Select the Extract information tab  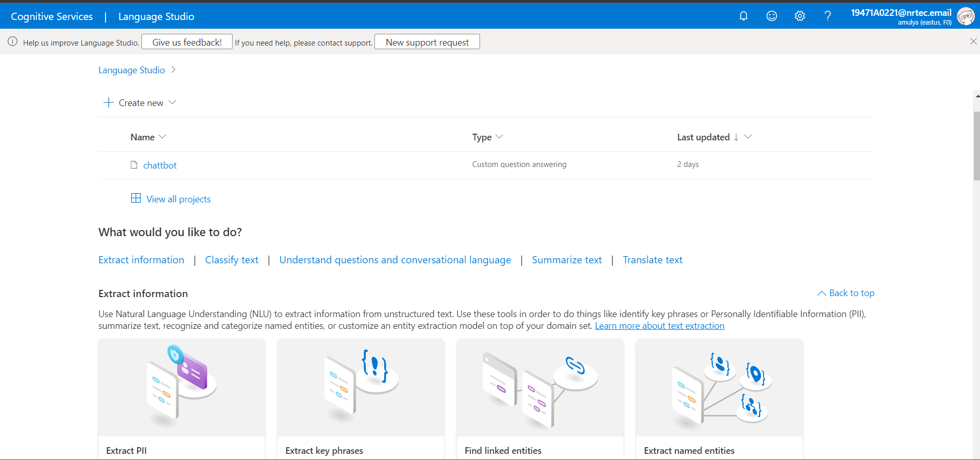141,260
